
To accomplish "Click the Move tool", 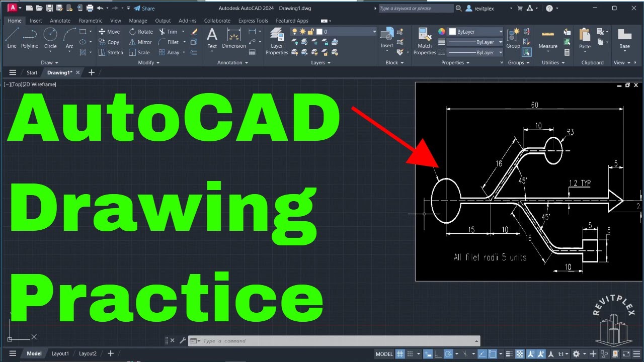I will 109,32.
